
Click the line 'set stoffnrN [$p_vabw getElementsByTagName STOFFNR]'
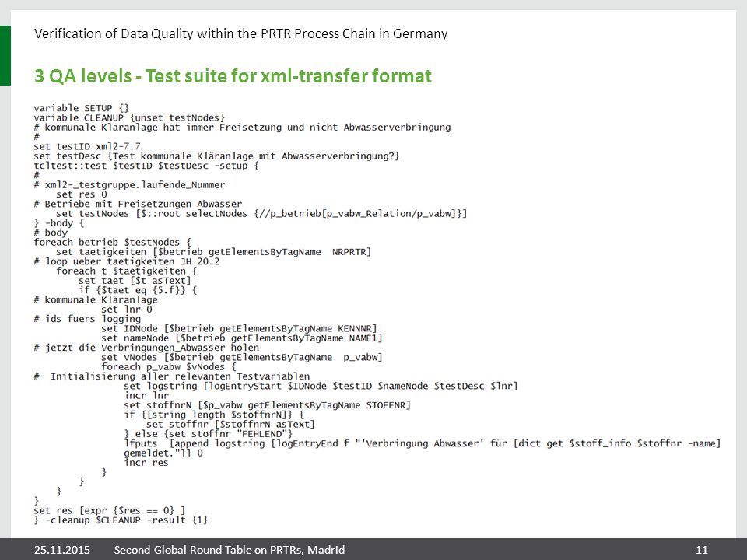(x=267, y=405)
